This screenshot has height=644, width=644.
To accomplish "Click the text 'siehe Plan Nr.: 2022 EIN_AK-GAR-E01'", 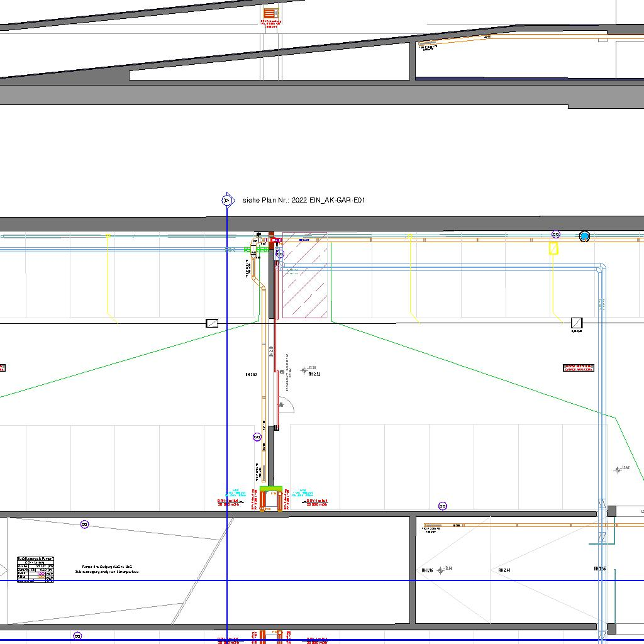I will [x=304, y=201].
